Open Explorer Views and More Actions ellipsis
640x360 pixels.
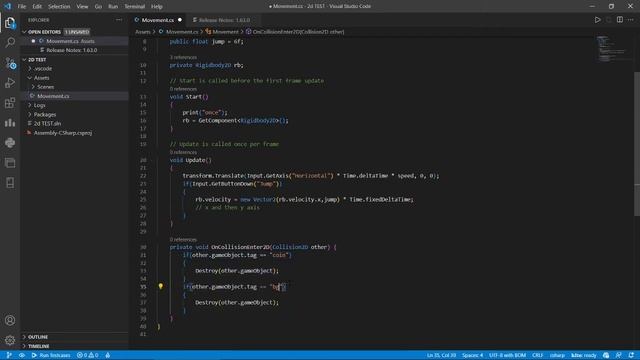coord(119,20)
